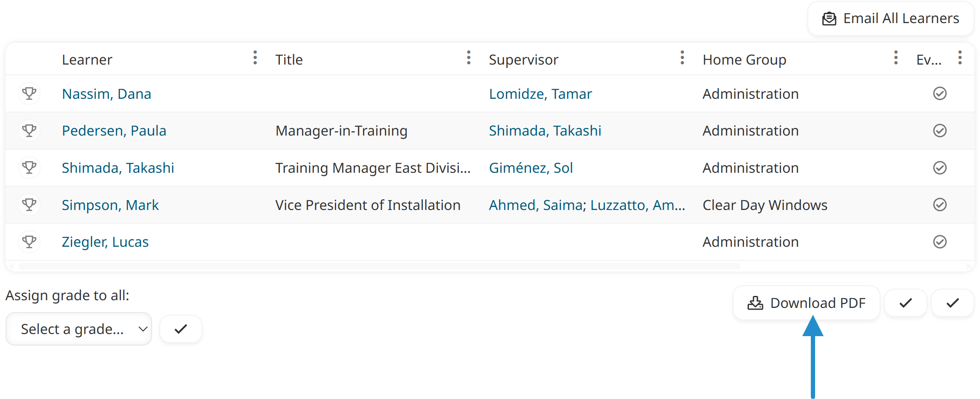
Task: Open the Home Group column options menu
Action: [896, 58]
